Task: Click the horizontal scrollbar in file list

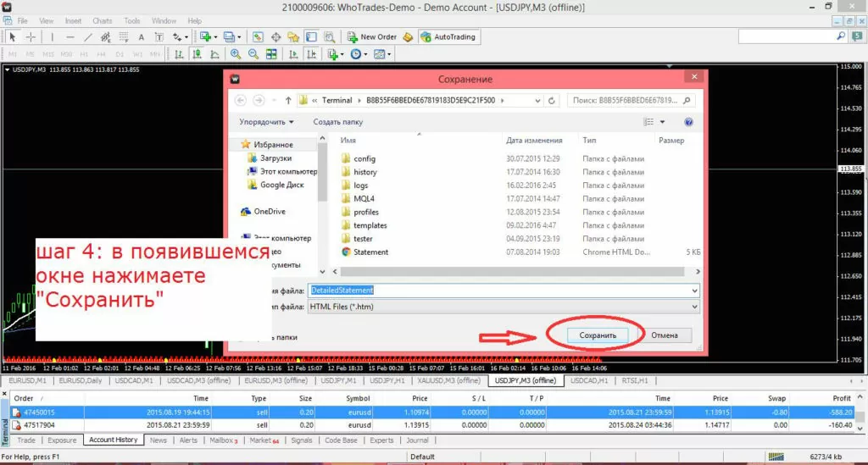Action: coord(512,272)
